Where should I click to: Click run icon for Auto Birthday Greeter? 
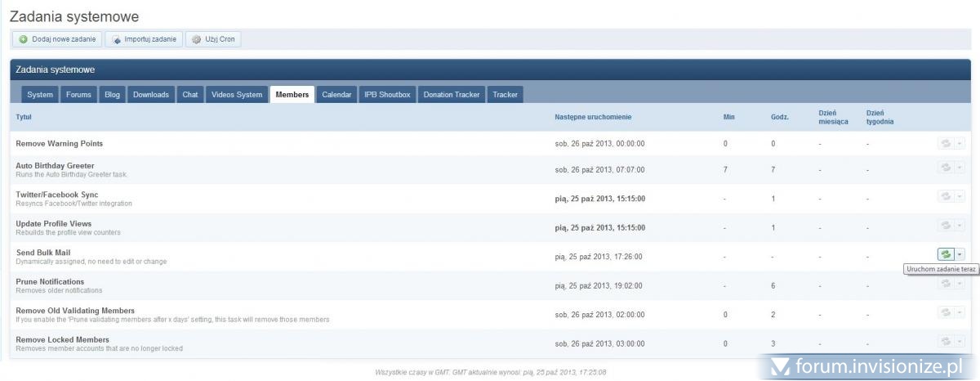point(946,168)
